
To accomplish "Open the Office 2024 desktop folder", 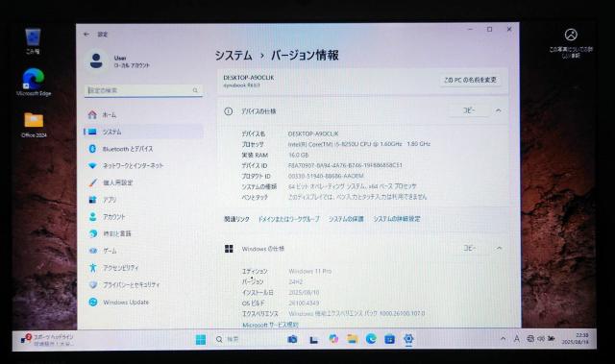I will click(34, 125).
